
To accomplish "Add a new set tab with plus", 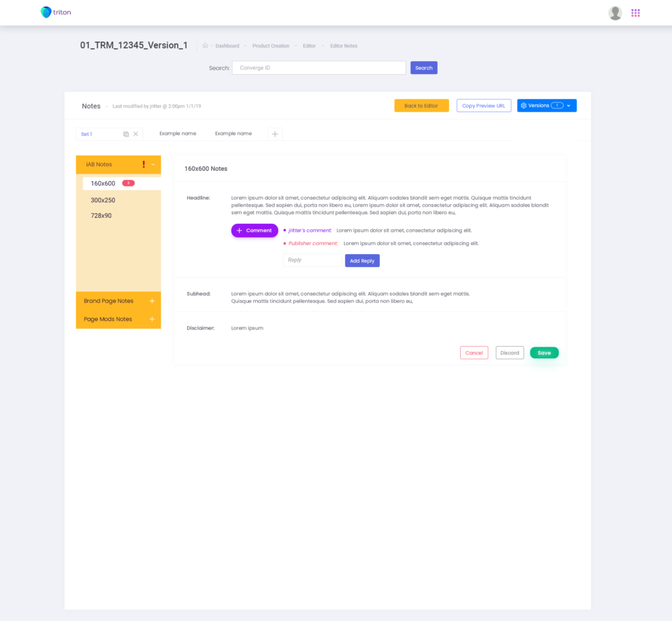I will 275,134.
